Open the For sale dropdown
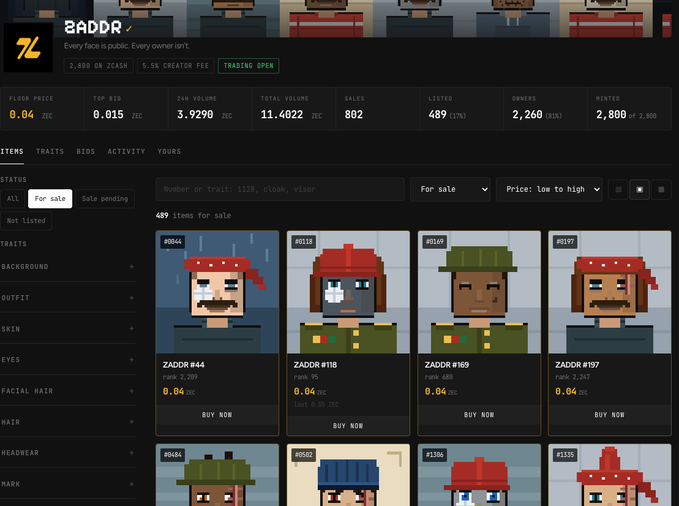The height and width of the screenshot is (506, 679). (x=450, y=189)
